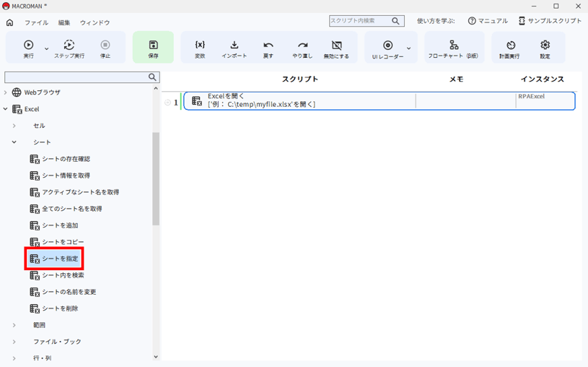Viewport: 588px width, 367px height.
Task: Open the ファイル menu
Action: (x=36, y=22)
